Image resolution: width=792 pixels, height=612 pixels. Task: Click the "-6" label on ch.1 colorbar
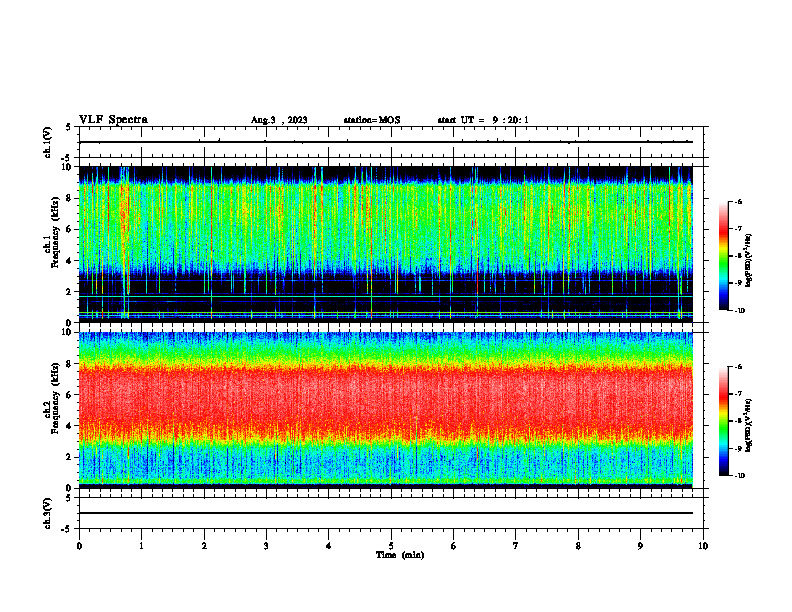point(739,201)
